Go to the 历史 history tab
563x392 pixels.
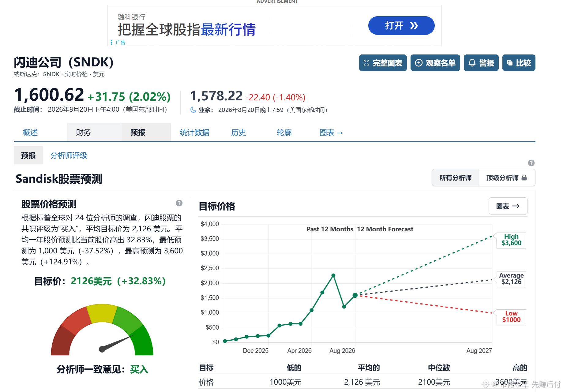click(238, 133)
